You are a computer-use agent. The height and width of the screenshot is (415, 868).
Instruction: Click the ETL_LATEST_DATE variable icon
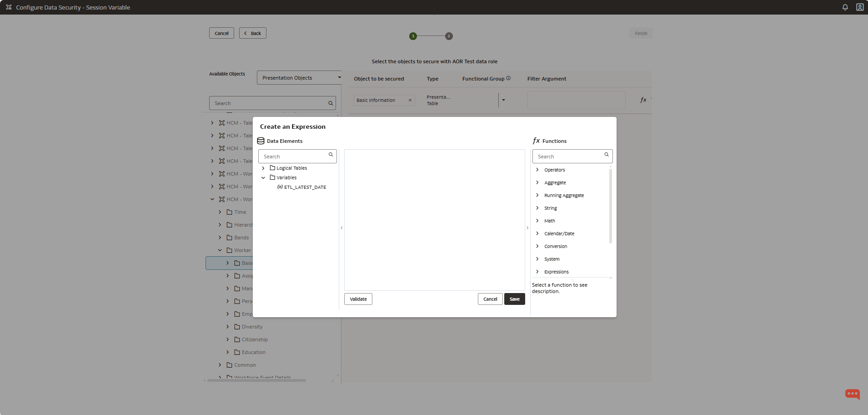click(x=280, y=187)
